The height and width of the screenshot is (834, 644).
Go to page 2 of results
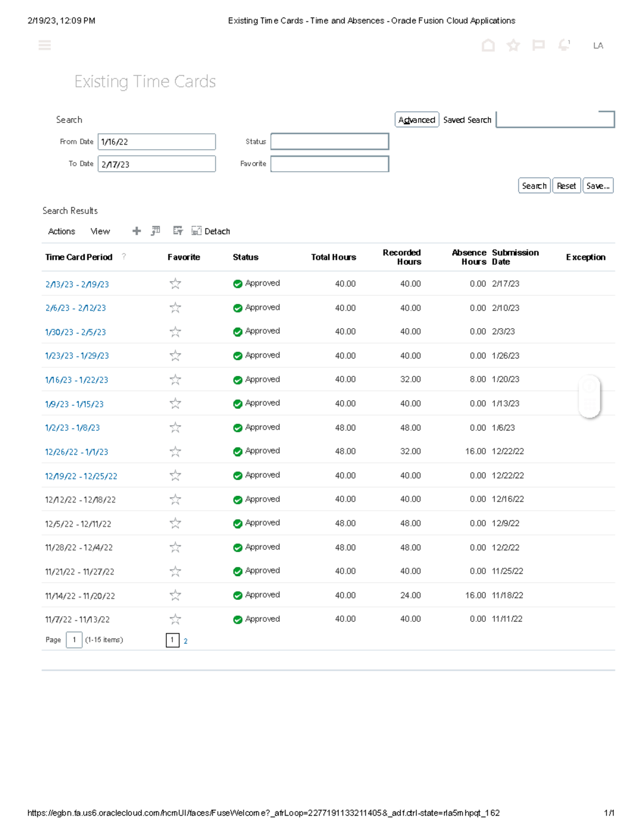185,641
